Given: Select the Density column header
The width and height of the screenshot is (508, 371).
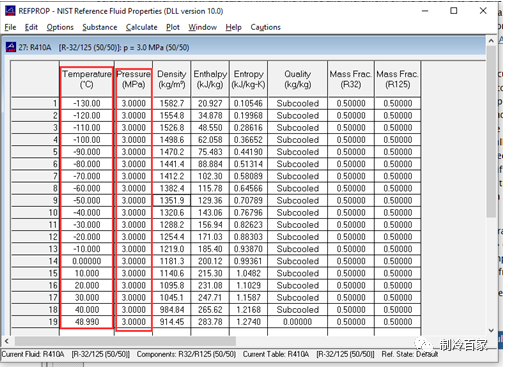Looking at the screenshot, I should (172, 79).
